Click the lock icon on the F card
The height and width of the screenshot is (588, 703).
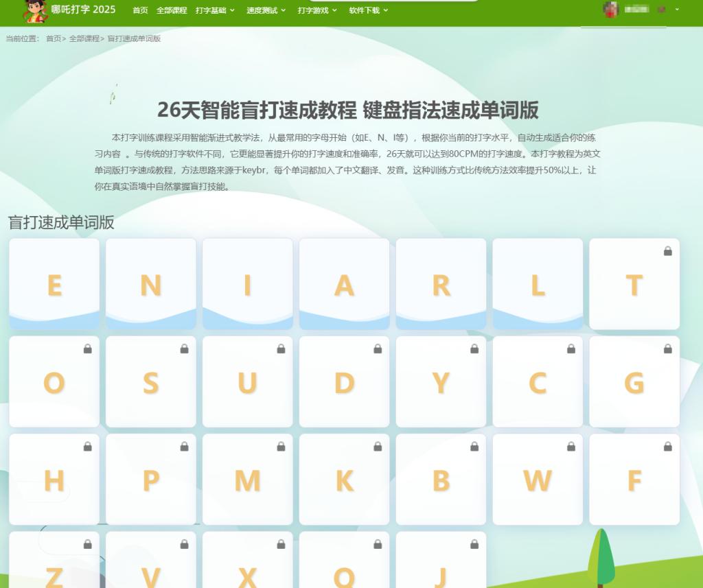pyautogui.click(x=668, y=447)
